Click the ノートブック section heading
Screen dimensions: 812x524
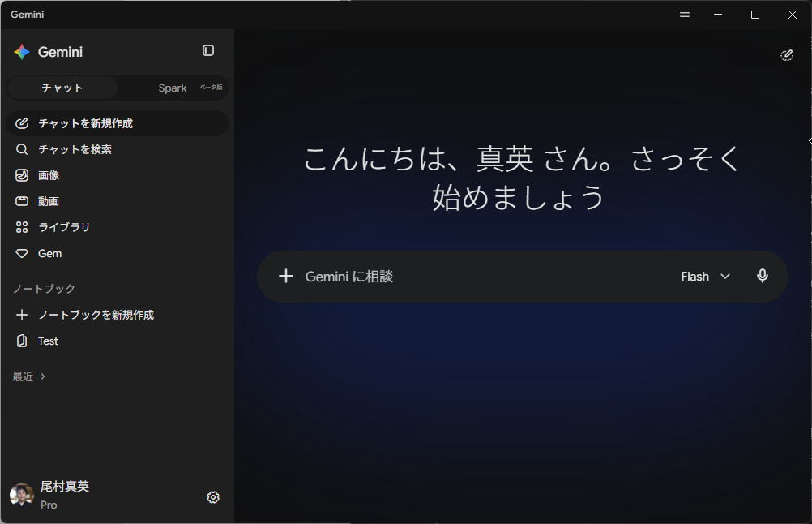pyautogui.click(x=44, y=289)
